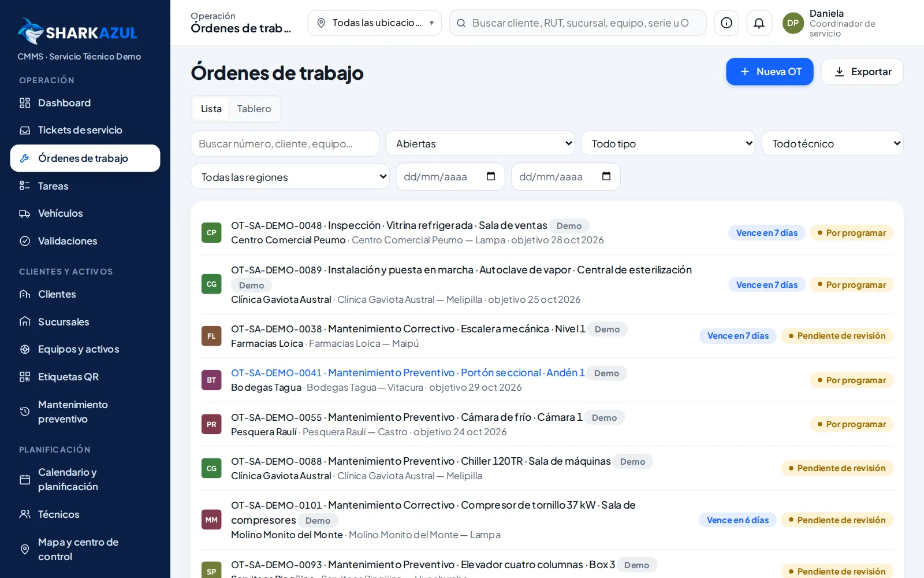Image resolution: width=924 pixels, height=578 pixels.
Task: Open Etiquetas QR via its QR icon
Action: 25,377
